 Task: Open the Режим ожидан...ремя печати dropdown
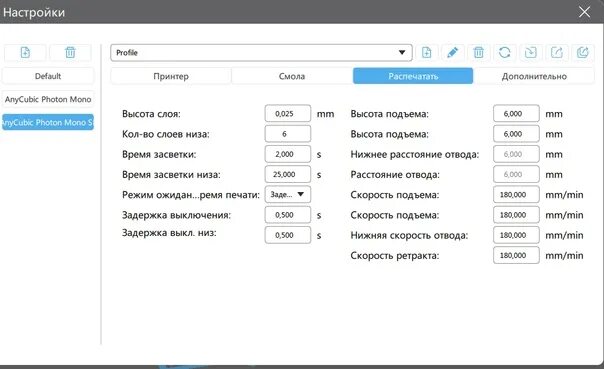[x=288, y=195]
